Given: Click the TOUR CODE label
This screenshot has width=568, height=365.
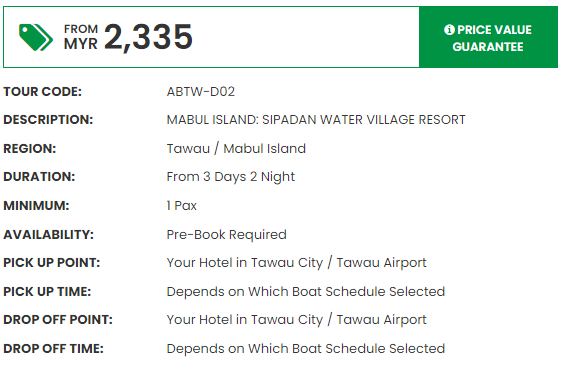Looking at the screenshot, I should click(x=43, y=92).
